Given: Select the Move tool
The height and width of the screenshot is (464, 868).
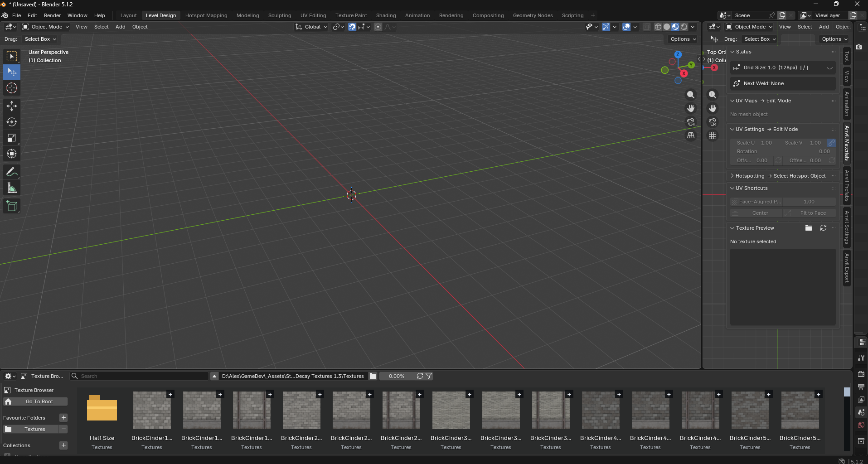Looking at the screenshot, I should pyautogui.click(x=12, y=106).
